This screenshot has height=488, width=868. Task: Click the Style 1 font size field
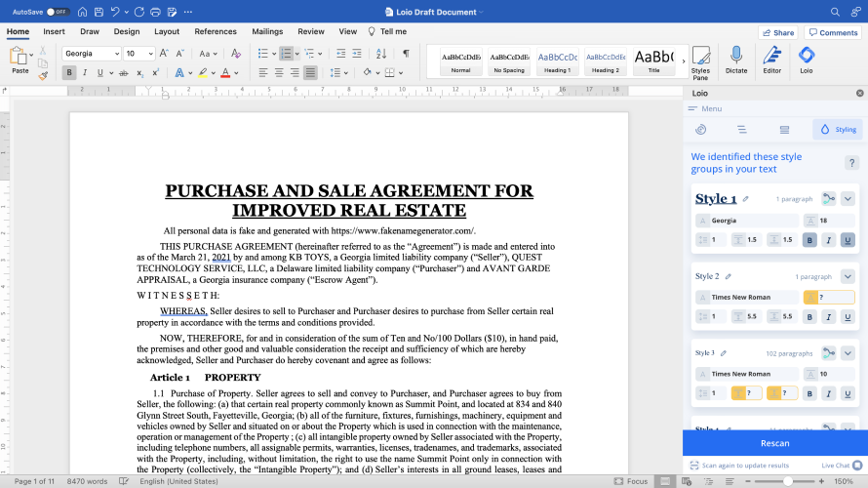click(827, 221)
